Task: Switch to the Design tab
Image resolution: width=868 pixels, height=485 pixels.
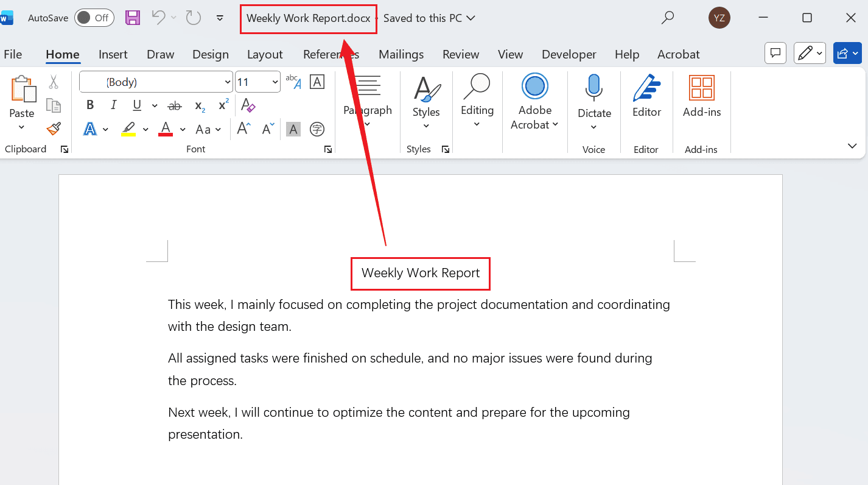Action: click(211, 54)
